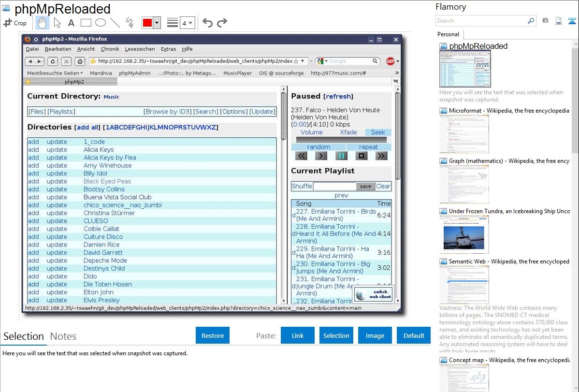Open the line width dropdown showing 4
The height and width of the screenshot is (392, 579).
[x=187, y=23]
